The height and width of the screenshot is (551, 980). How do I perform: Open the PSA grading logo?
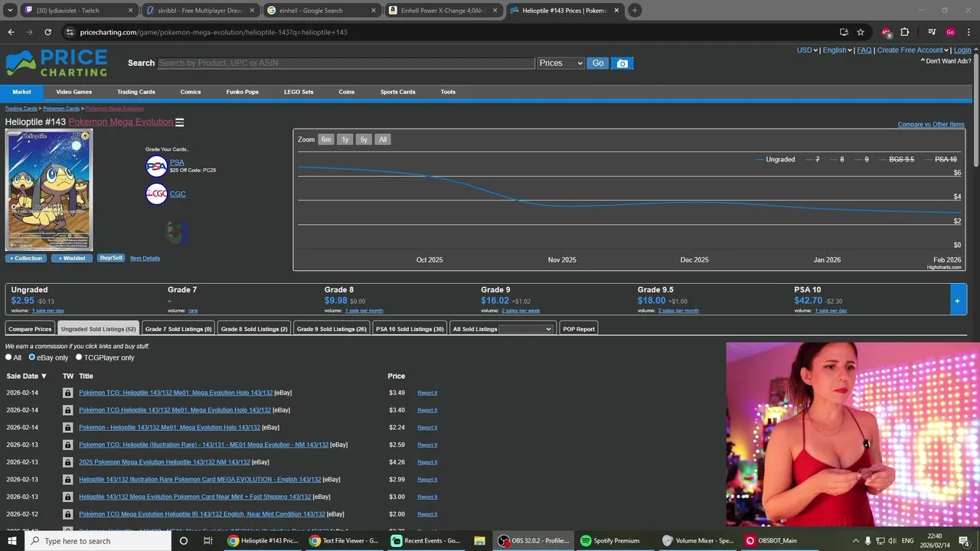(156, 166)
